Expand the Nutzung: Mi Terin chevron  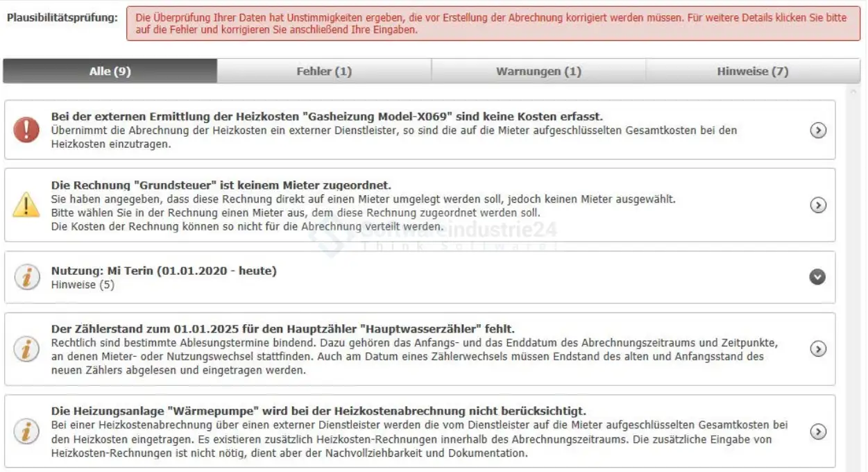click(x=818, y=277)
